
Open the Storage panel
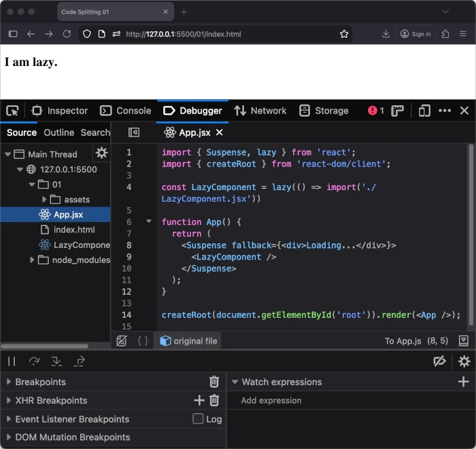click(x=324, y=111)
